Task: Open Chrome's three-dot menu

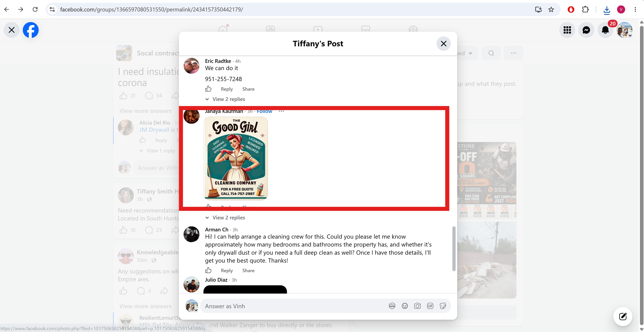Action: tap(635, 9)
